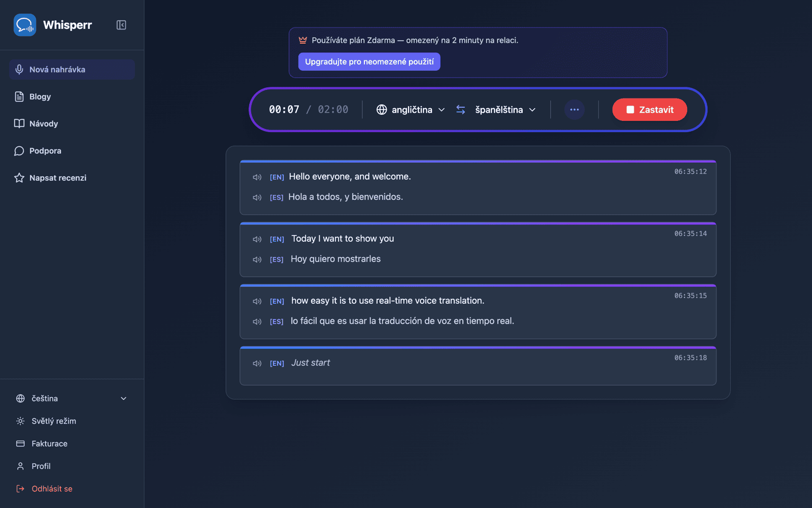This screenshot has height=508, width=812.
Task: Click the 00:07 elapsed timer
Action: [x=284, y=110]
